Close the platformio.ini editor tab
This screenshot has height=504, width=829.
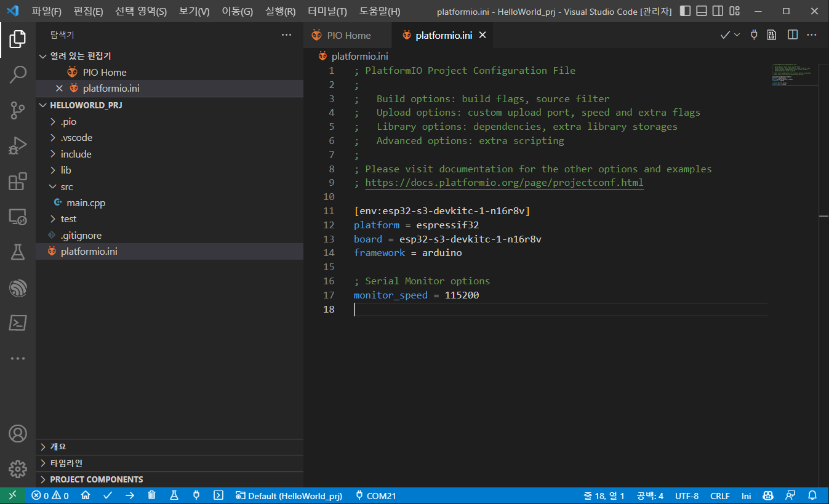[483, 35]
